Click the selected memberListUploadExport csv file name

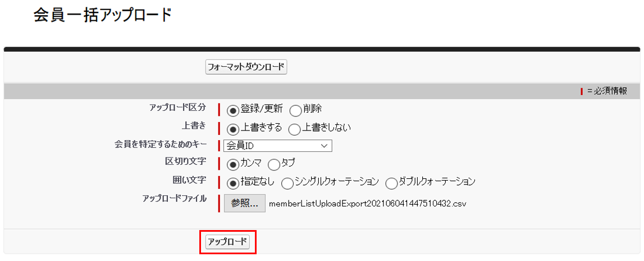pos(368,203)
